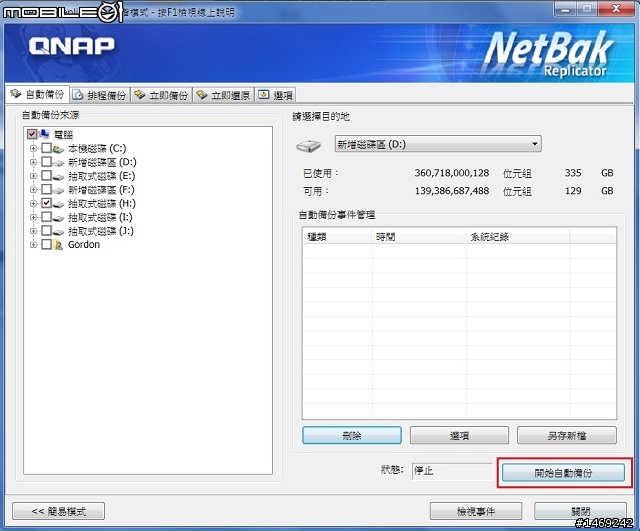
Task: Uncheck the 抽取式磁碟 (H:) checkbox
Action: 47,203
